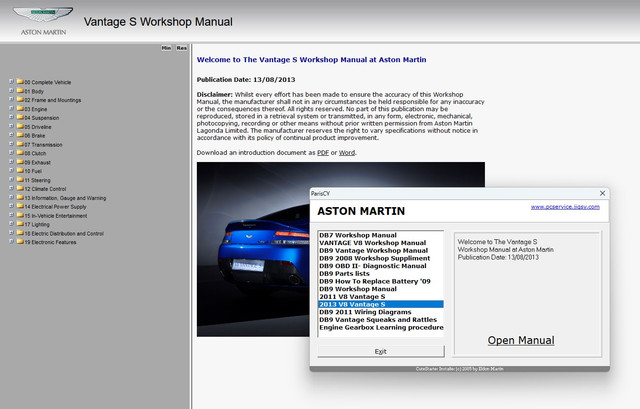Select DB9 2008 Workshop Suppliment entry

pos(380,258)
